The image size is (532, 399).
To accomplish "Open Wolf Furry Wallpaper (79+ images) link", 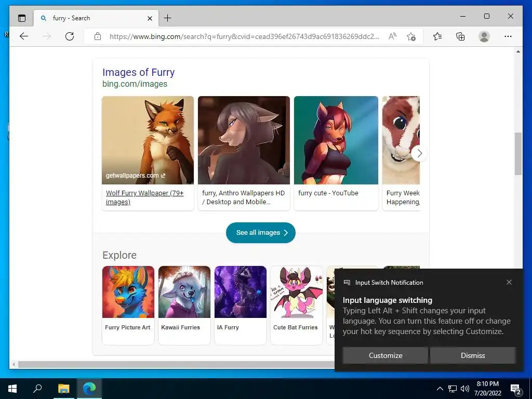I will click(144, 197).
